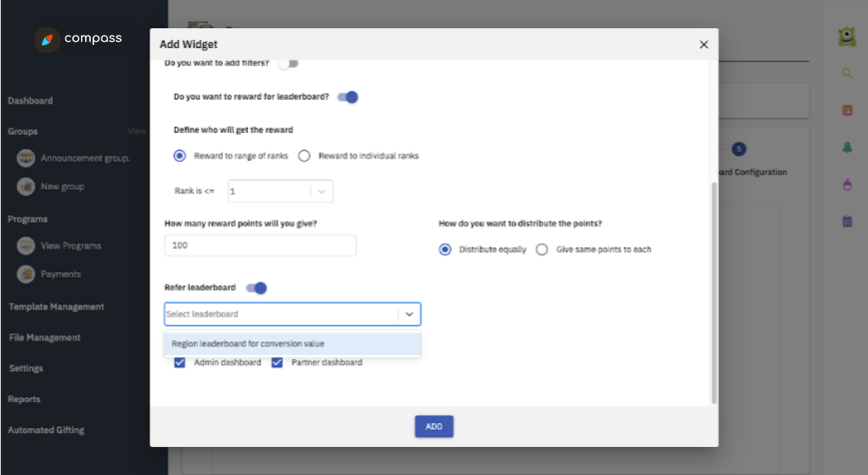Open Settings in the sidebar

tap(25, 368)
